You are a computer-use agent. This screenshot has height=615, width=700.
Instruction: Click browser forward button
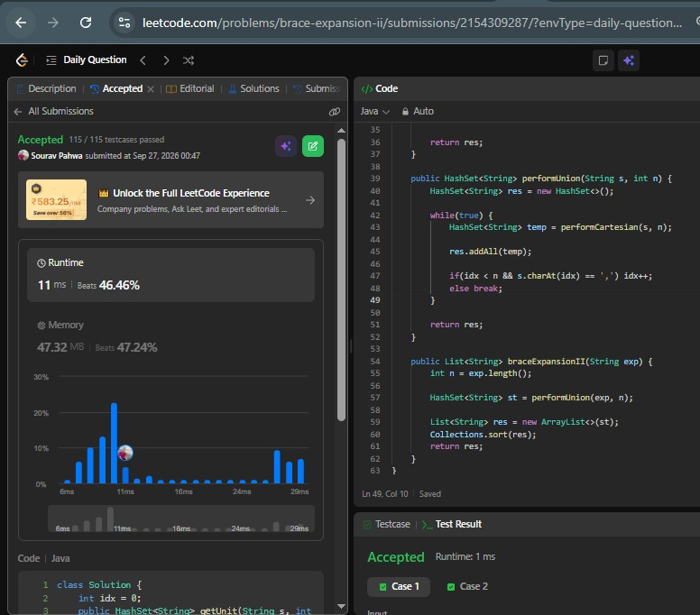53,23
